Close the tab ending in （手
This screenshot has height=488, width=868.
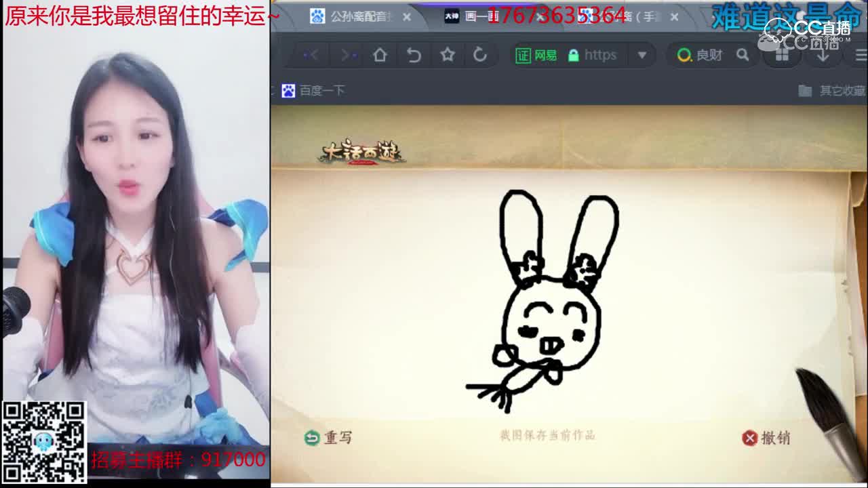(x=674, y=16)
